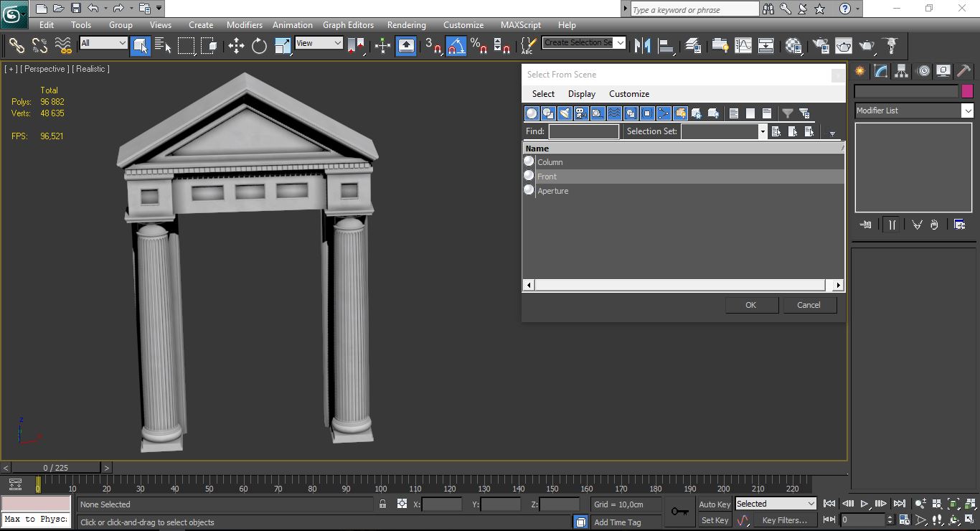Select the Select and Link tool
The height and width of the screenshot is (531, 980).
coord(17,46)
